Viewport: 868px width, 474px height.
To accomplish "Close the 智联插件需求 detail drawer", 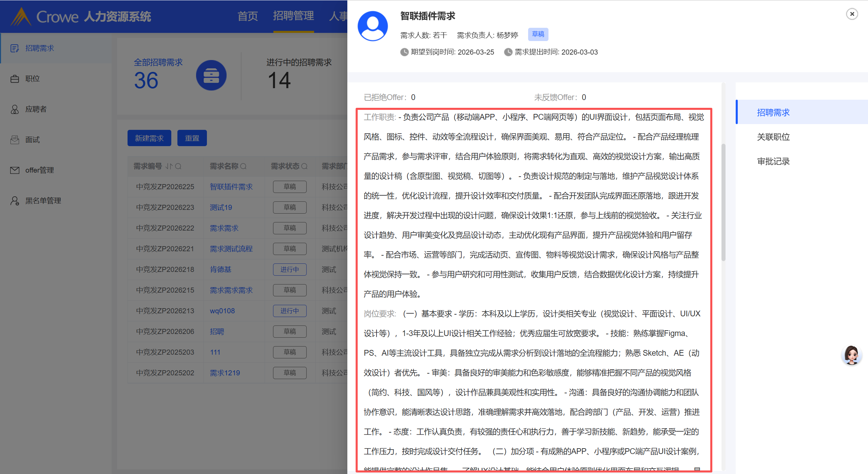I will tap(852, 14).
